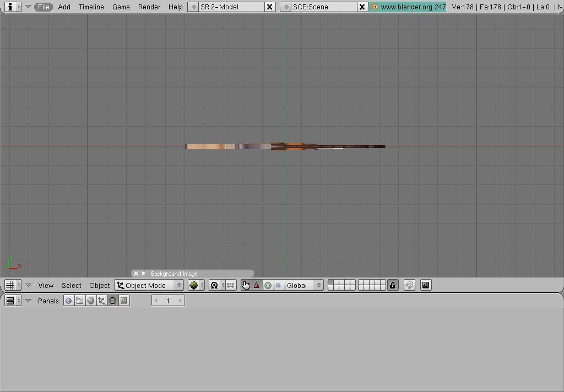Image resolution: width=564 pixels, height=392 pixels.
Task: Open the Scene context icon in Panels header
Action: coord(124,301)
